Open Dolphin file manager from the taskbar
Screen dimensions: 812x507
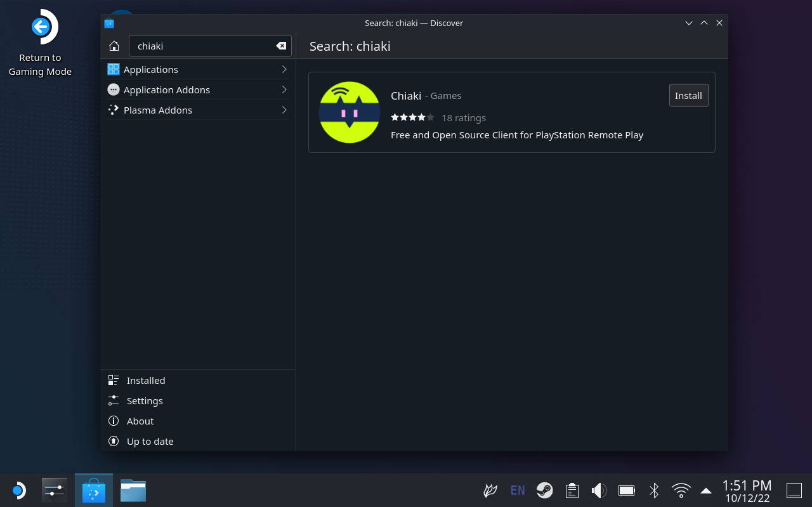[x=133, y=491]
